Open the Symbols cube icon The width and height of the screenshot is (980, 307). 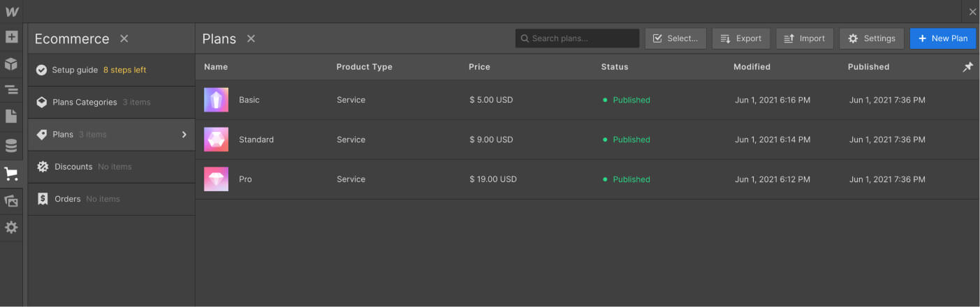point(11,64)
